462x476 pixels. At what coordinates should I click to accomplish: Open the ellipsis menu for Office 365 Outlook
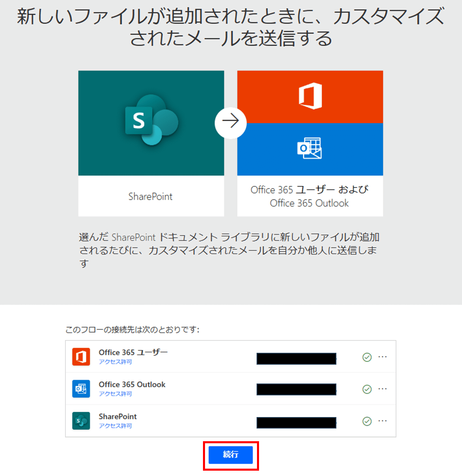tap(383, 389)
